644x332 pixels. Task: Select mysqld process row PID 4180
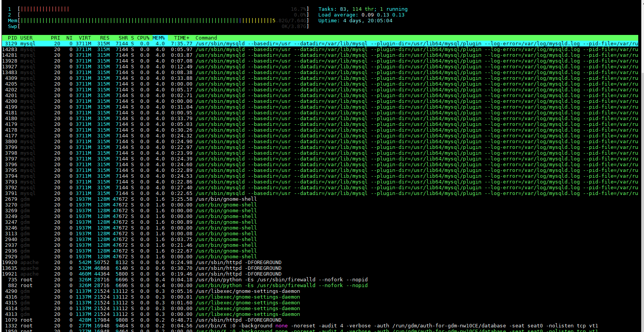320,119
